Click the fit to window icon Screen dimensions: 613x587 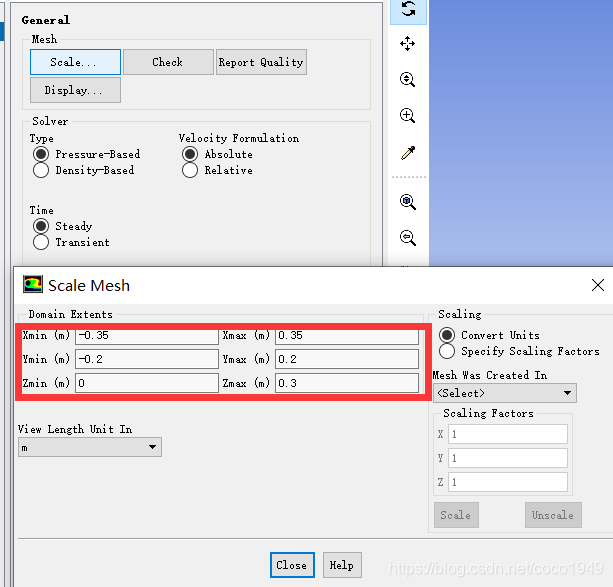pyautogui.click(x=407, y=202)
